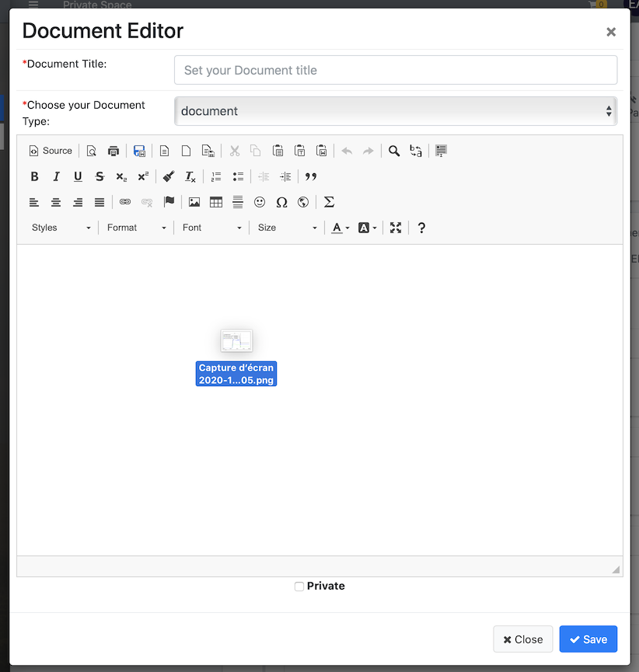Open the Background Color picker
The image size is (639, 672).
[368, 228]
